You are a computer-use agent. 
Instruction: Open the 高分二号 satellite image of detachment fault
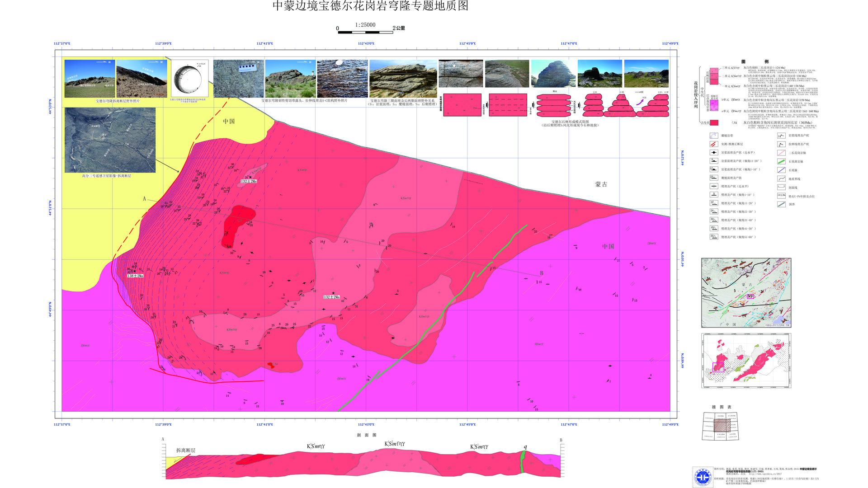pos(110,140)
